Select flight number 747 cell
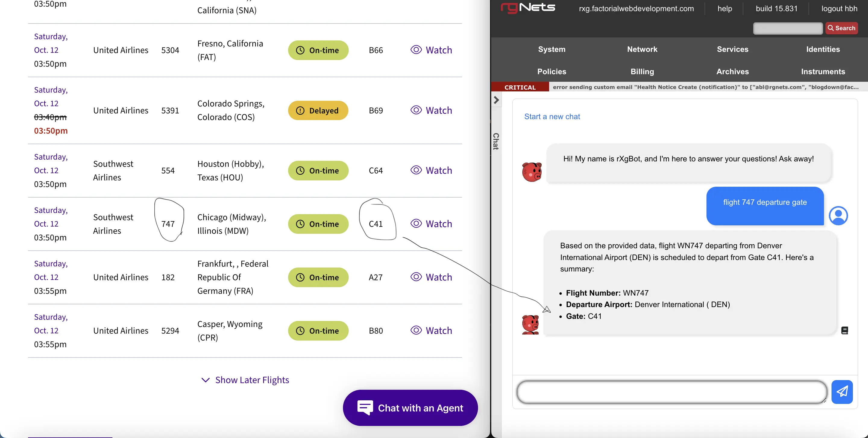This screenshot has height=438, width=868. coord(168,224)
